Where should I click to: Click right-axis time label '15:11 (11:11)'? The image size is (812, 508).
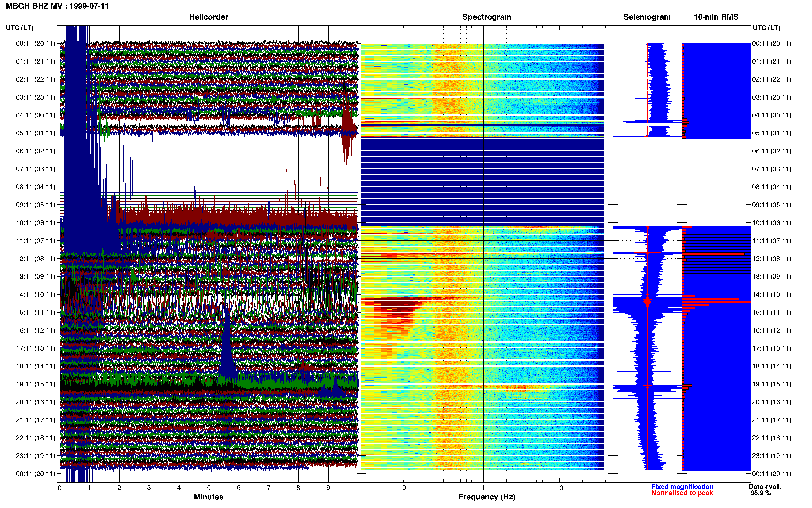772,313
